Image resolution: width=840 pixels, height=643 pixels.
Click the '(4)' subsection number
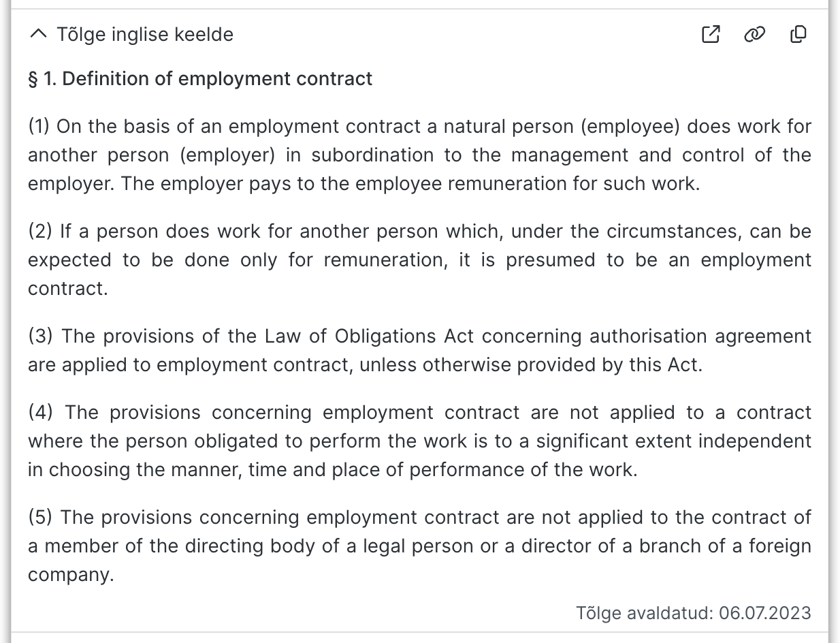[x=41, y=413]
